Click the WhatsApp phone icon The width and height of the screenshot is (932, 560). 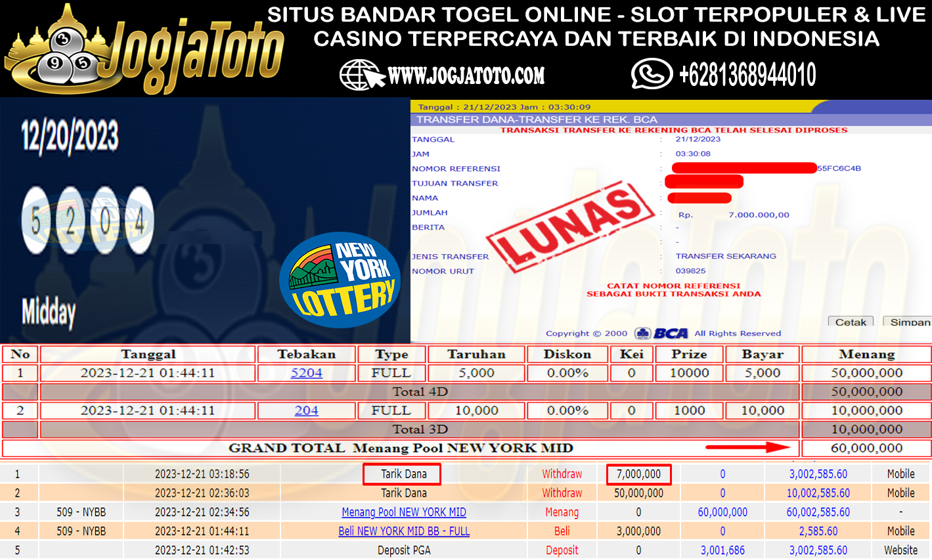[652, 74]
